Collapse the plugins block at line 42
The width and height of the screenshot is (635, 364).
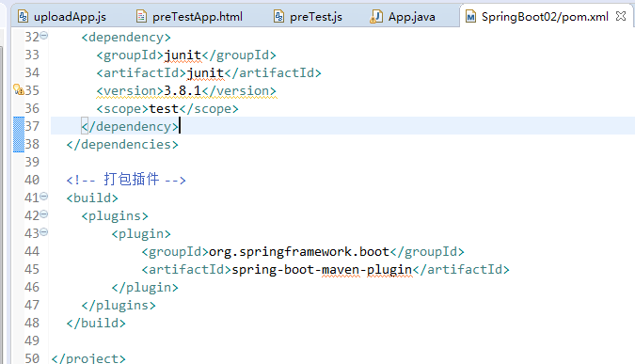[x=43, y=214]
